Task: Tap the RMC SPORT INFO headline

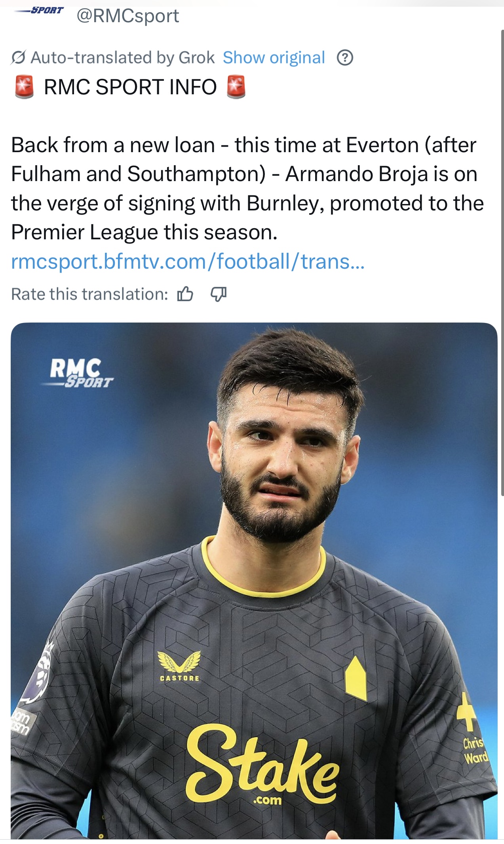Action: point(130,87)
